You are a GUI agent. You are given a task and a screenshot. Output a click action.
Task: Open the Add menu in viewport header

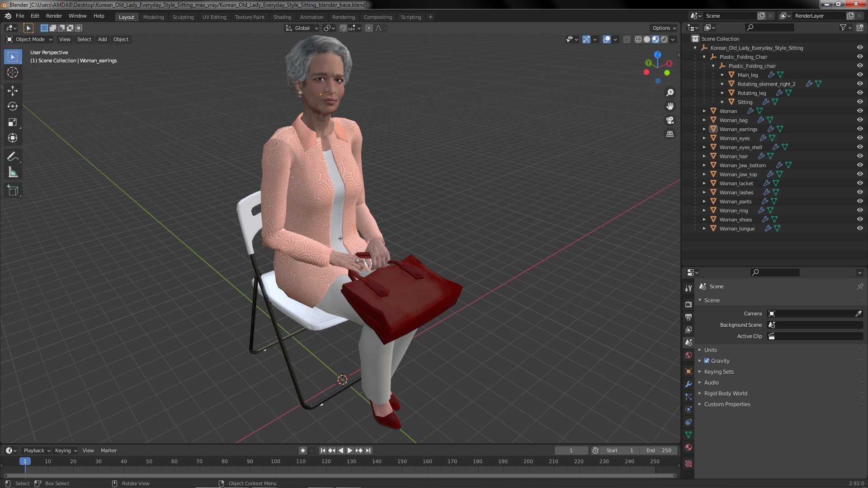point(103,40)
